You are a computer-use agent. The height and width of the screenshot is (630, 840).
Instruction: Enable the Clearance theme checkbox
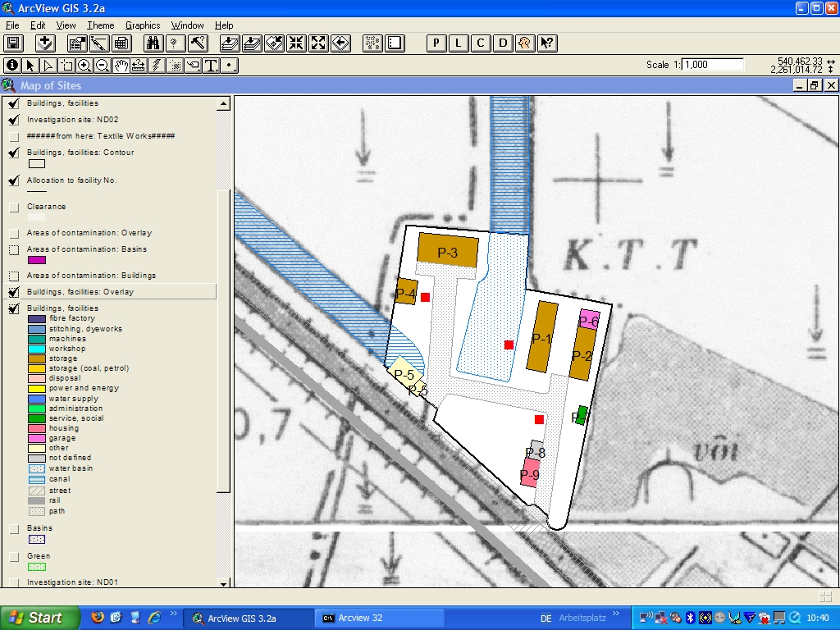pyautogui.click(x=13, y=208)
